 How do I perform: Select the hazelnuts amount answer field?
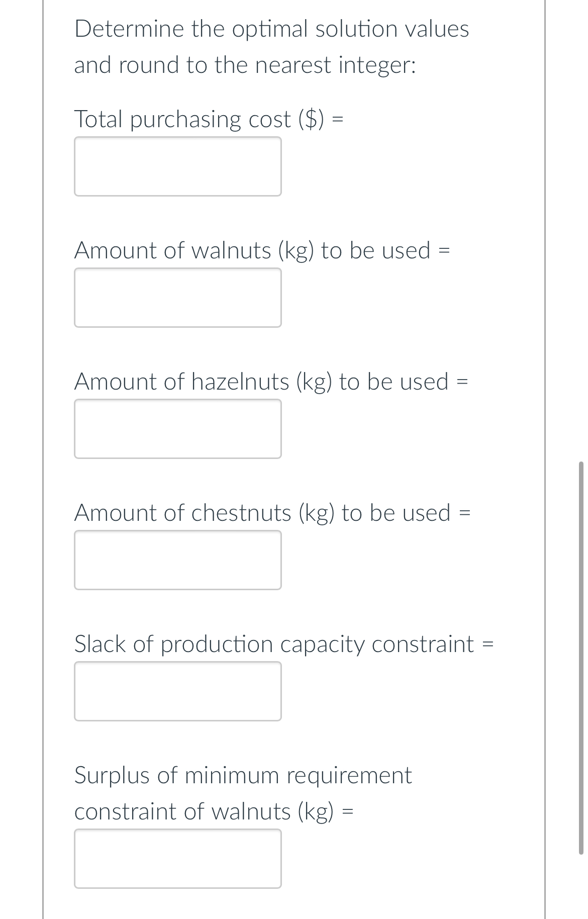coord(178,429)
